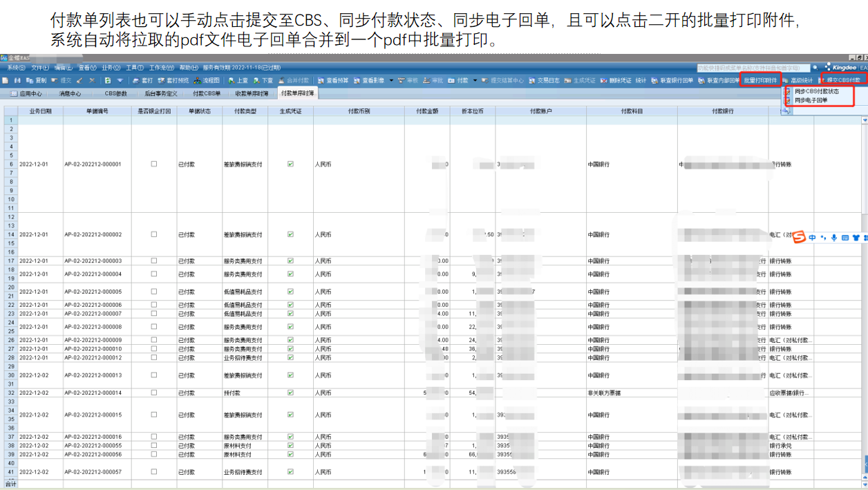Click the 统计 statistics button
This screenshot has width=868, height=490.
641,80
